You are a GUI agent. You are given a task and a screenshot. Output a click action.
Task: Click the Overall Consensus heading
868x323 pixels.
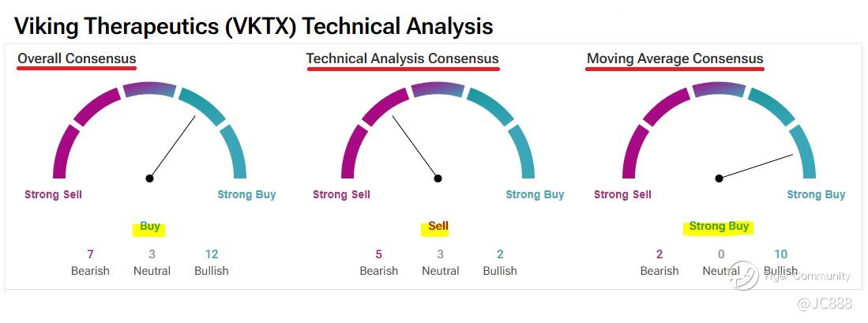(77, 58)
